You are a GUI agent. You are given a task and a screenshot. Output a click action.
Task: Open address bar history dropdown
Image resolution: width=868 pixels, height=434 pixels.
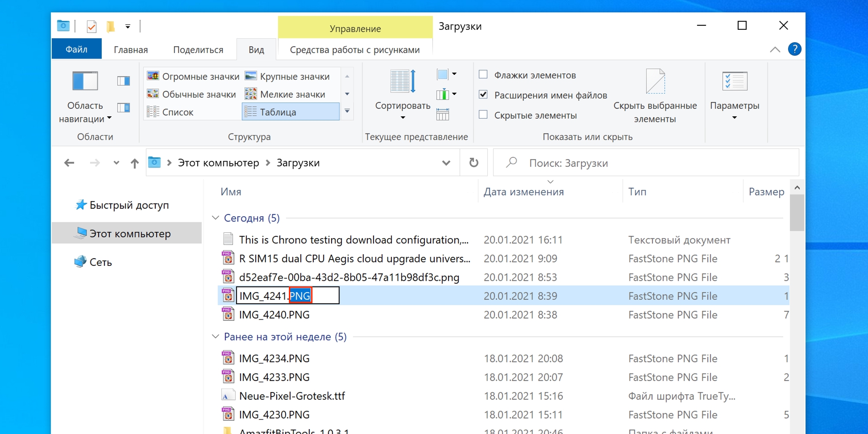pyautogui.click(x=446, y=162)
